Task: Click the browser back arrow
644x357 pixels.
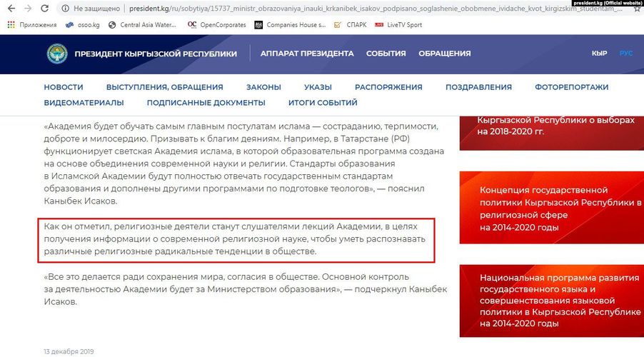Action: click(10, 9)
